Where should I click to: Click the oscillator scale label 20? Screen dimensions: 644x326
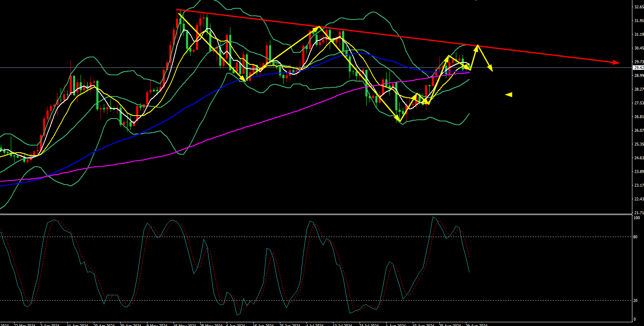636,301
